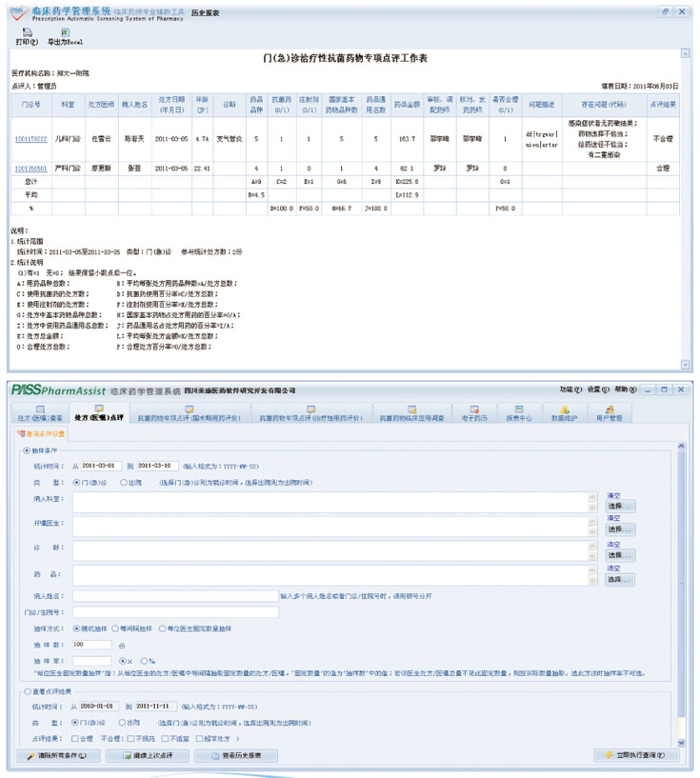Viewport: 700px width, 778px height.
Task: Switch to 抗菌药物专项点评(治疗性用药评价) tab
Action: 311,414
